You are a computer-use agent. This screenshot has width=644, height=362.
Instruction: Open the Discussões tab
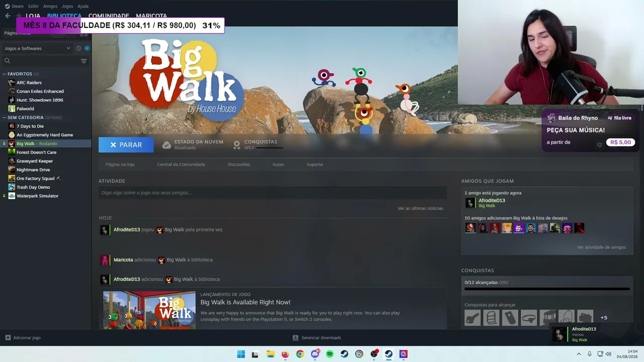238,164
